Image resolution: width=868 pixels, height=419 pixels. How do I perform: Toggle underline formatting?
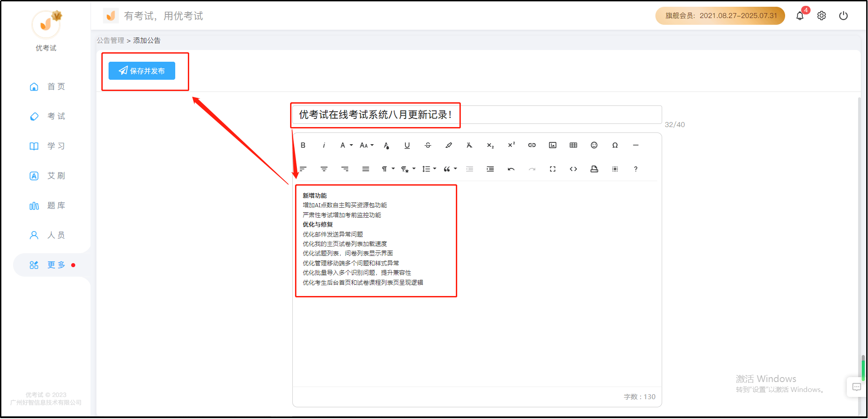click(x=407, y=145)
